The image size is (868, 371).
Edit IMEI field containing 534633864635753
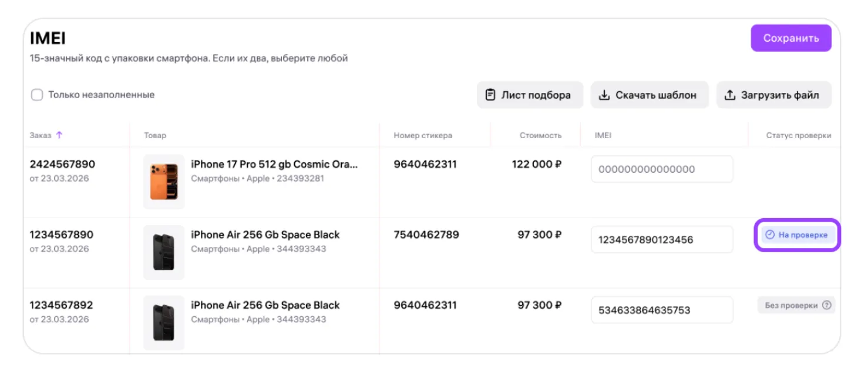pyautogui.click(x=662, y=310)
